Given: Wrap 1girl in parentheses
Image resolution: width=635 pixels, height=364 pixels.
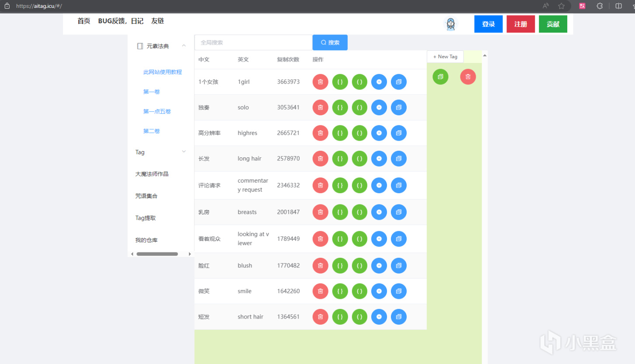Looking at the screenshot, I should coord(359,82).
